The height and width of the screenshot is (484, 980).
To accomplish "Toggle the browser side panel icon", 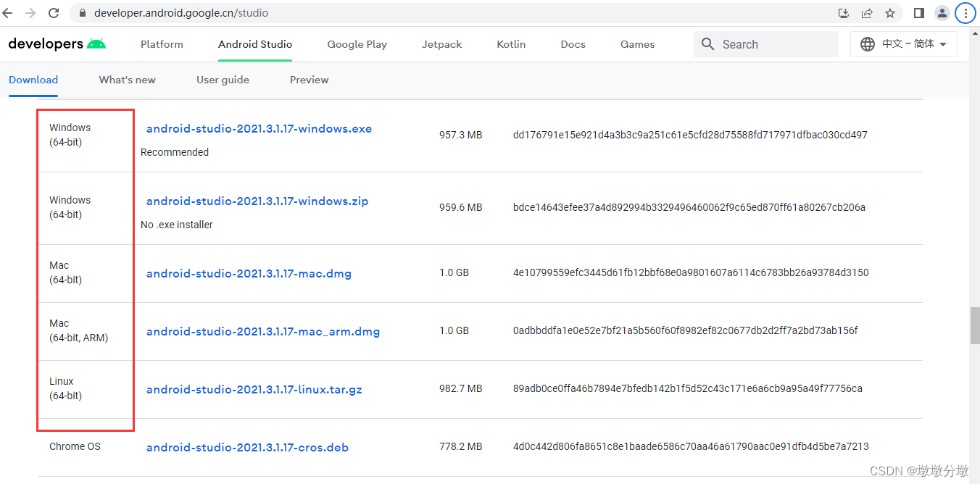I will click(x=919, y=13).
